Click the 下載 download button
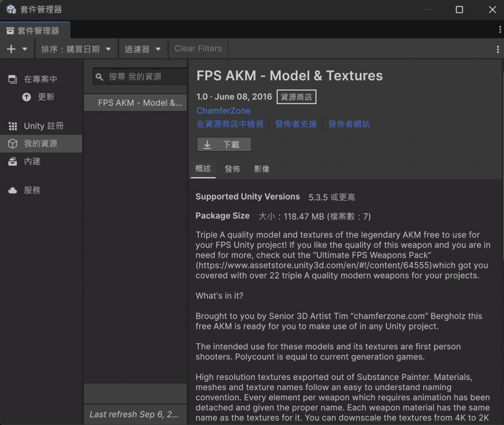Screen dimensions: 504x425 click(x=224, y=145)
